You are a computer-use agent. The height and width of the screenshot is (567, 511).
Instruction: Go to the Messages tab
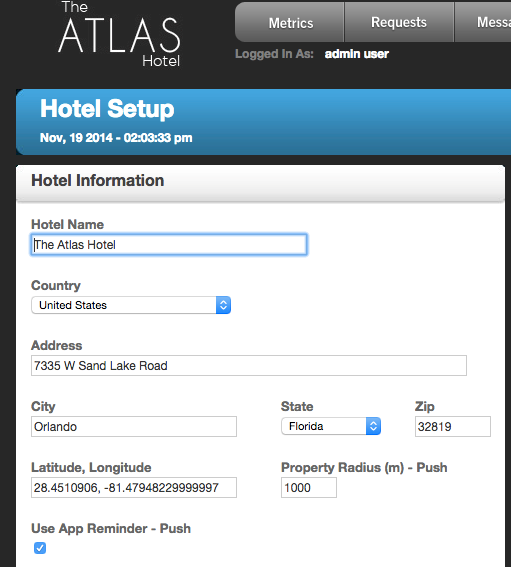click(483, 22)
